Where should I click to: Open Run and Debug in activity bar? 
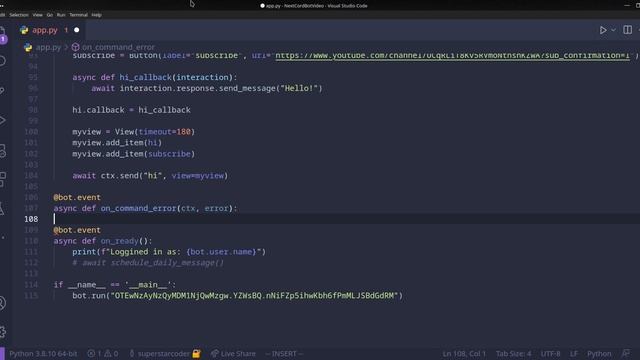(x=2, y=121)
